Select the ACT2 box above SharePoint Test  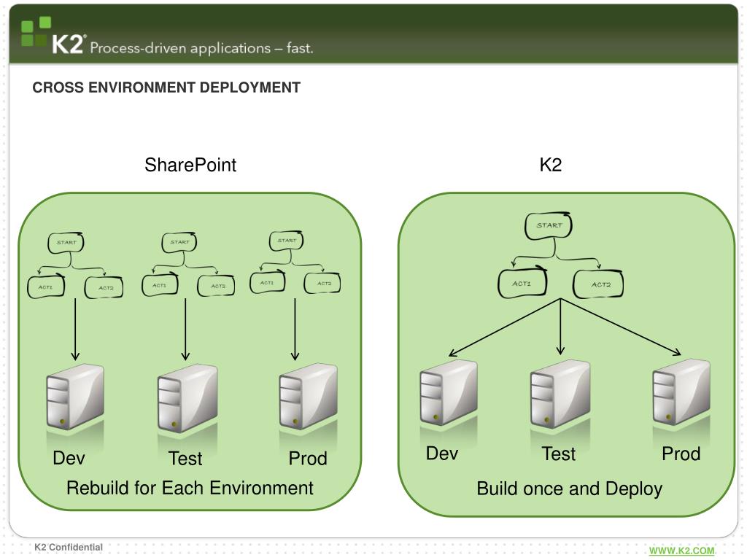[216, 286]
